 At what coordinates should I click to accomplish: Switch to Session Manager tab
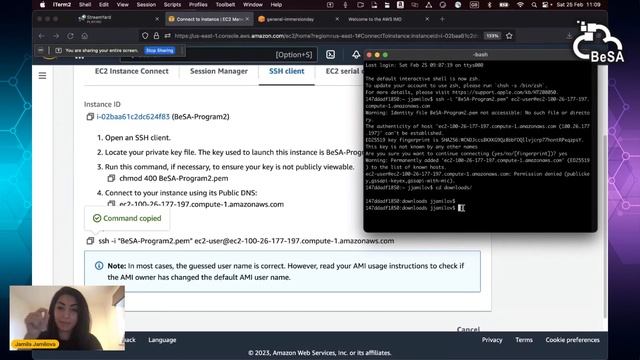219,71
